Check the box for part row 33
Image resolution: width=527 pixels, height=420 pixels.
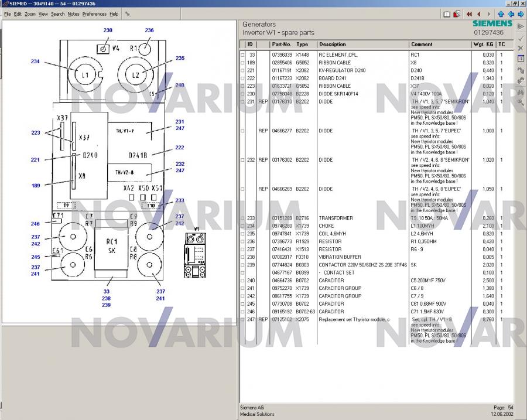pos(243,55)
